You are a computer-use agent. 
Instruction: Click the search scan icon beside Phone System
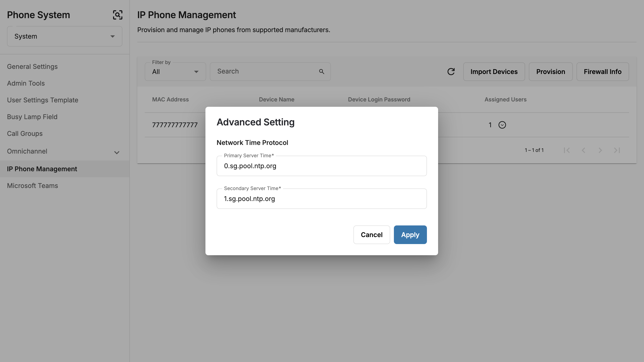(x=117, y=15)
